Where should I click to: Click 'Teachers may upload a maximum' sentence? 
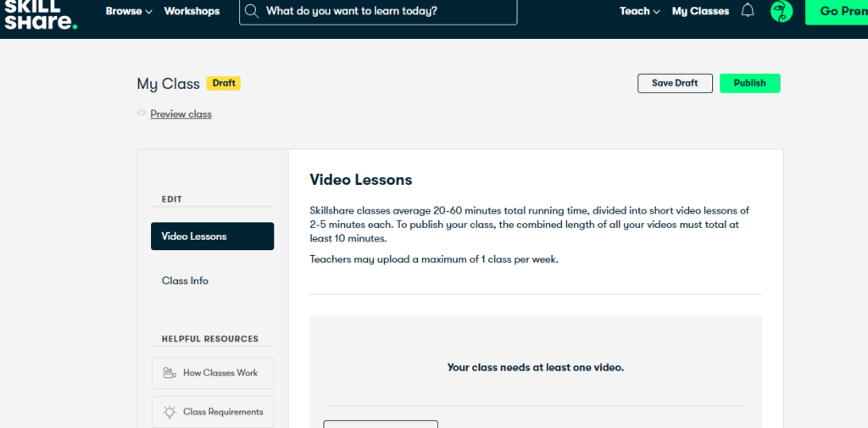[434, 259]
